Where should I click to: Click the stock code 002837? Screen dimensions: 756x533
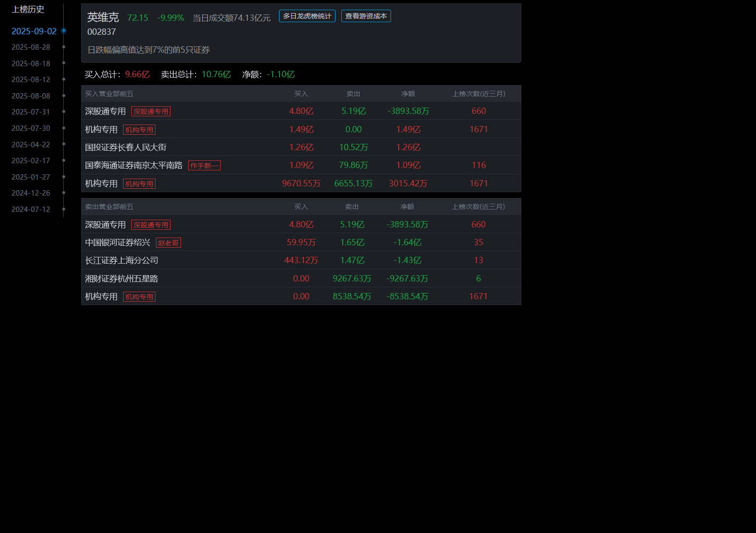[101, 32]
